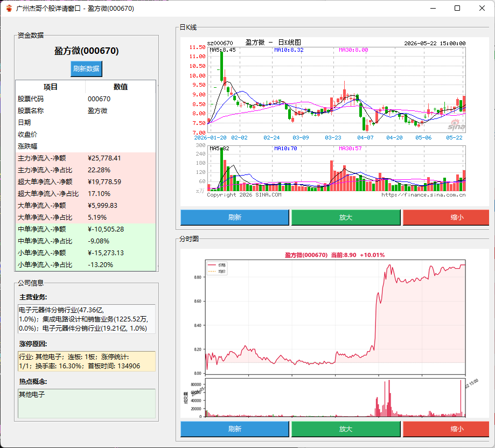Click the 热点概念 box containing 其他电子
This screenshot has width=495, height=448.
87,403
